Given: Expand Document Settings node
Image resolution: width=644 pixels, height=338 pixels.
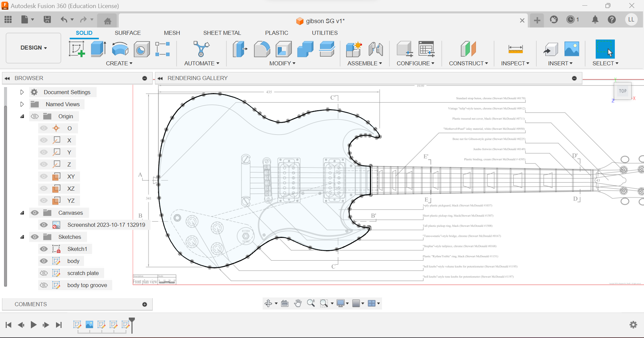Looking at the screenshot, I should tap(22, 92).
